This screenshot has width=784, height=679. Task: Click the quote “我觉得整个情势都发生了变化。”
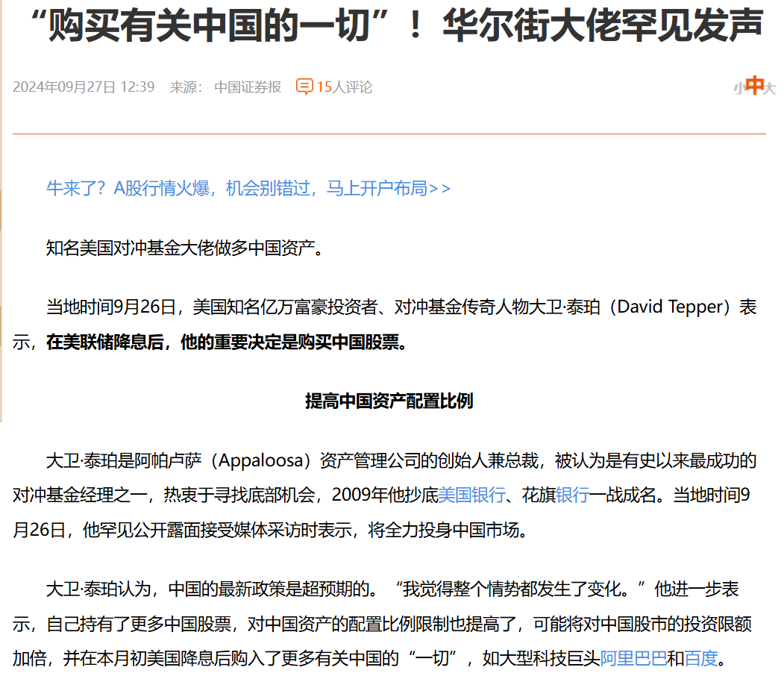pyautogui.click(x=520, y=589)
